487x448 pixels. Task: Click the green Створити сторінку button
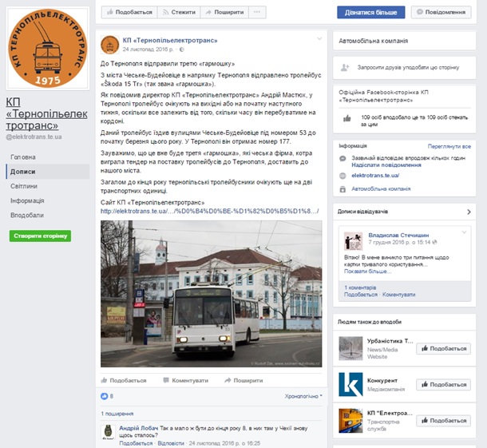coord(40,236)
